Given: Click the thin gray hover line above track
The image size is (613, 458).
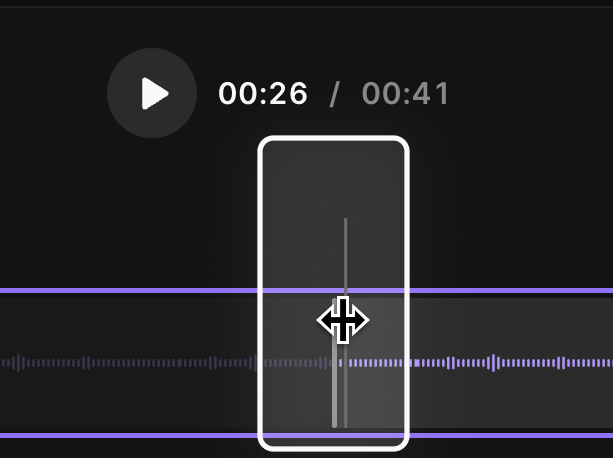Looking at the screenshot, I should (346, 254).
